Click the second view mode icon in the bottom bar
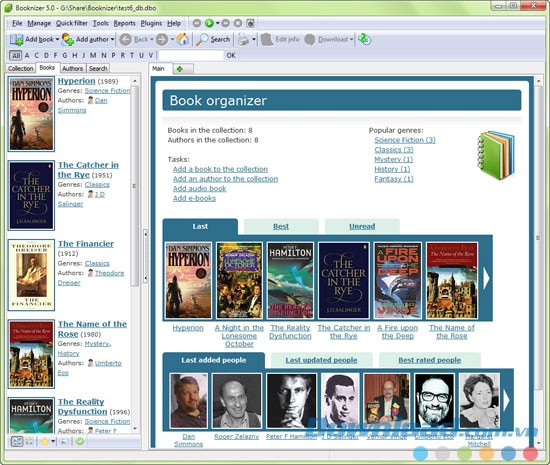The image size is (550, 465). tap(29, 441)
